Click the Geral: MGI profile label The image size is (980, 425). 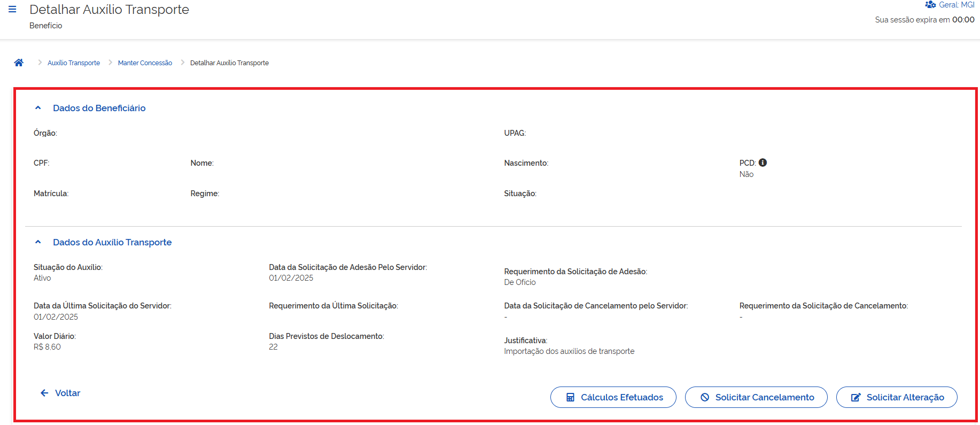[x=956, y=5]
